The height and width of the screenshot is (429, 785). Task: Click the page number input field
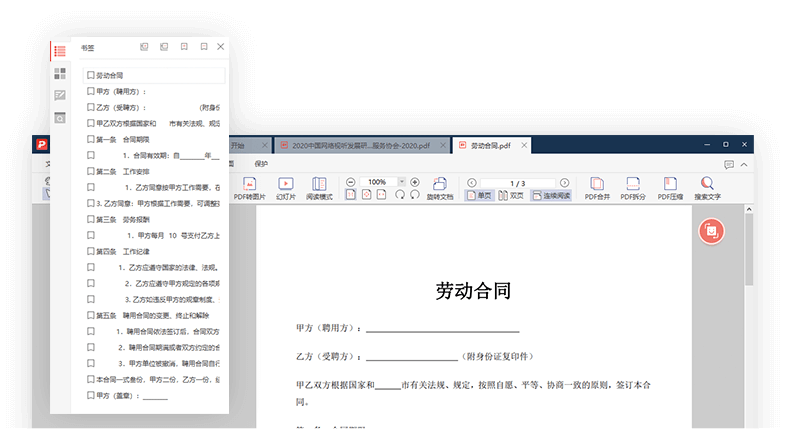517,183
